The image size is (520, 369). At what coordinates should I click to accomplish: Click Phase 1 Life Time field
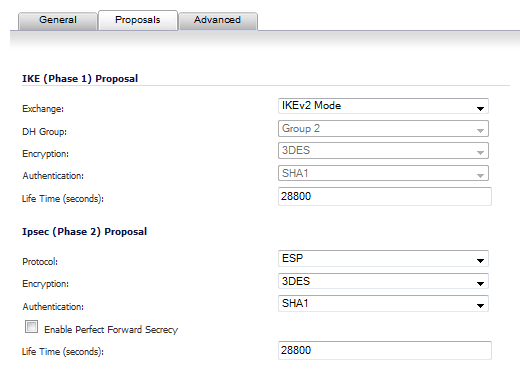(x=385, y=196)
